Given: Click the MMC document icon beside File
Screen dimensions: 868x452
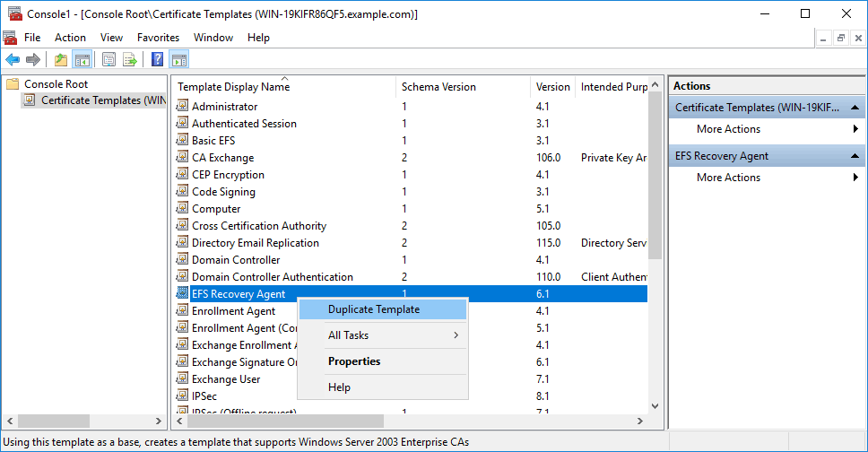Looking at the screenshot, I should click(x=10, y=38).
